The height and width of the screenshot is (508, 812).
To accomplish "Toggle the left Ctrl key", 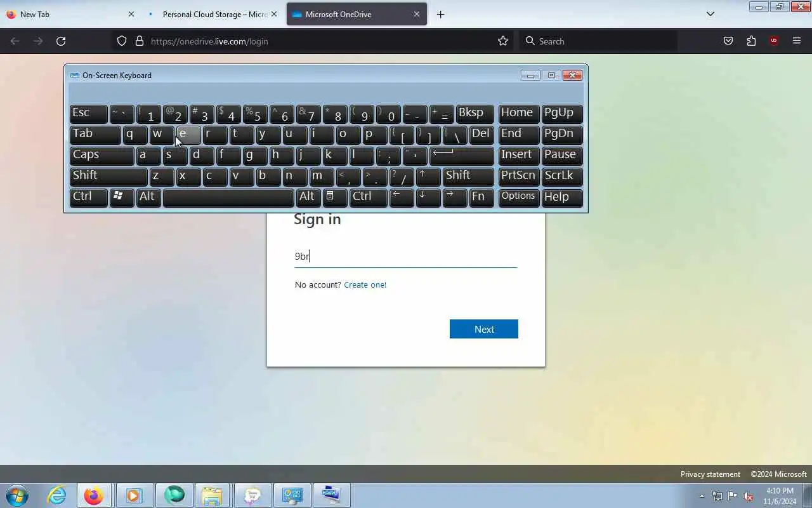I will tap(88, 197).
